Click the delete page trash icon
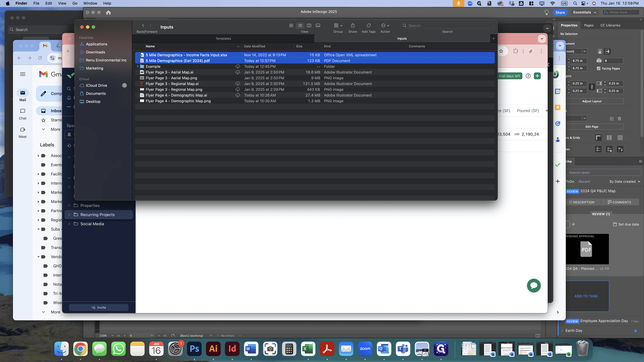 click(x=619, y=119)
